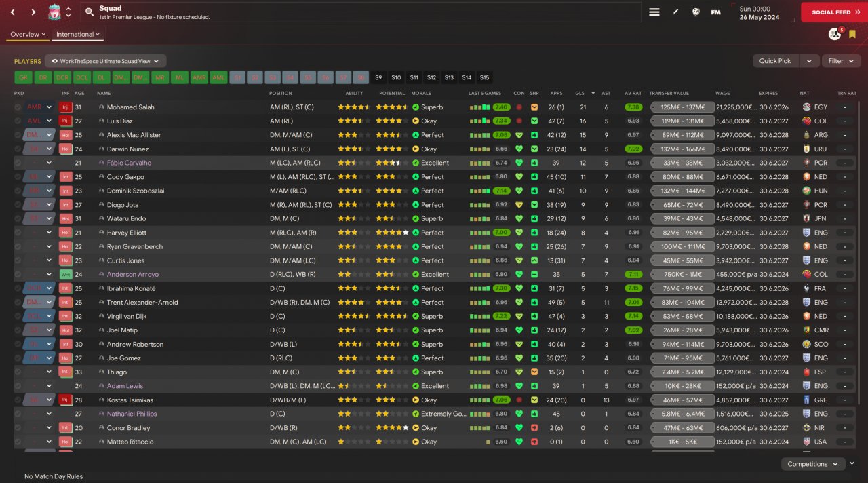Open the International tab menu
The image size is (868, 483).
tap(78, 34)
